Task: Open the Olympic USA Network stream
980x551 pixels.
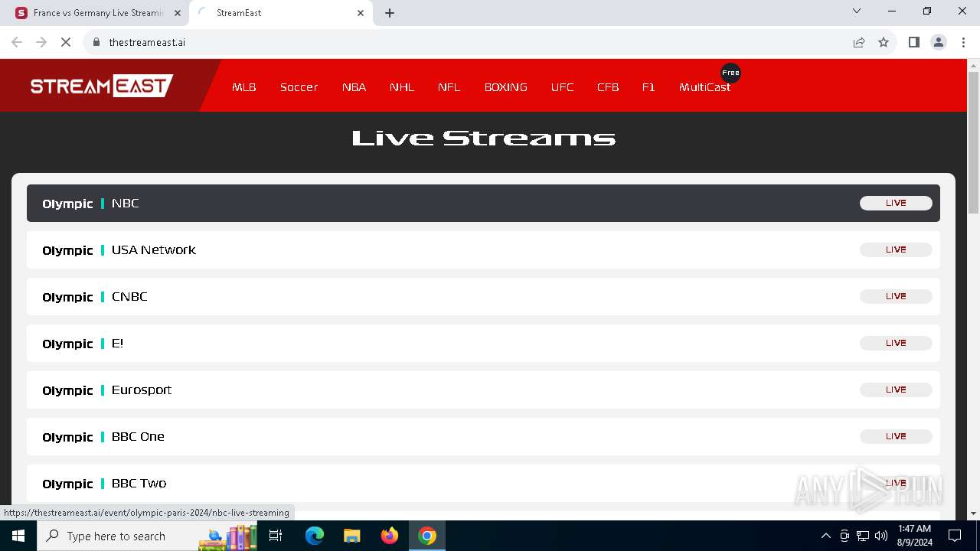Action: click(483, 249)
